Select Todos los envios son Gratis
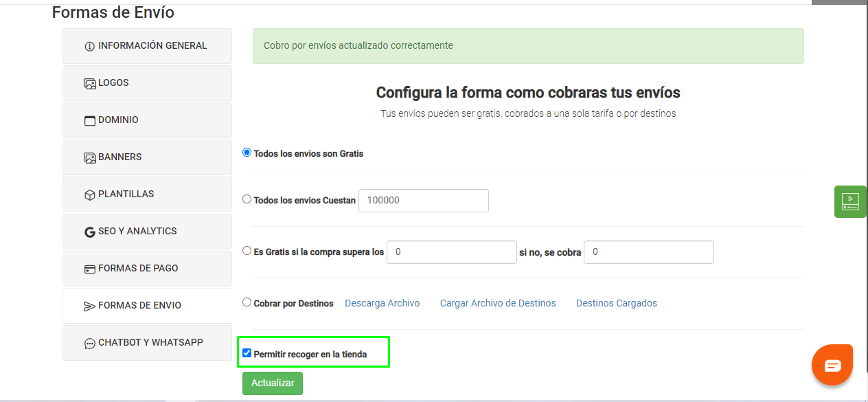Screen dimensions: 868x402 pyautogui.click(x=247, y=153)
